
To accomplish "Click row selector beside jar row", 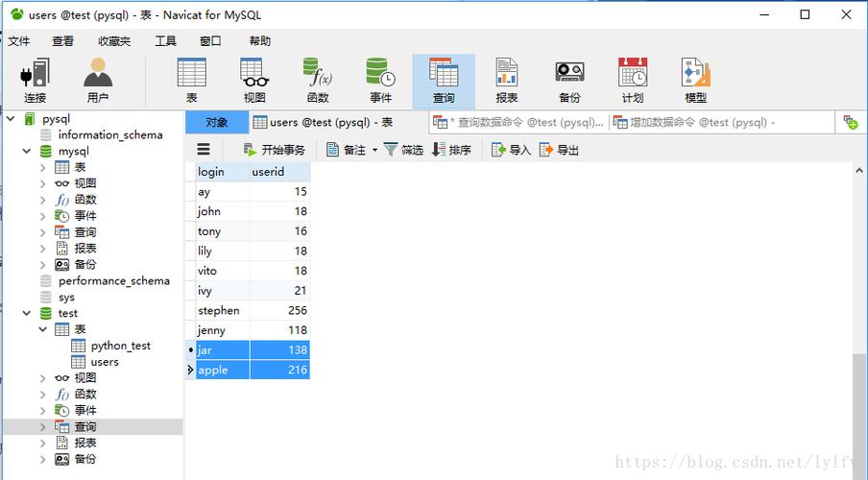I will tap(191, 349).
